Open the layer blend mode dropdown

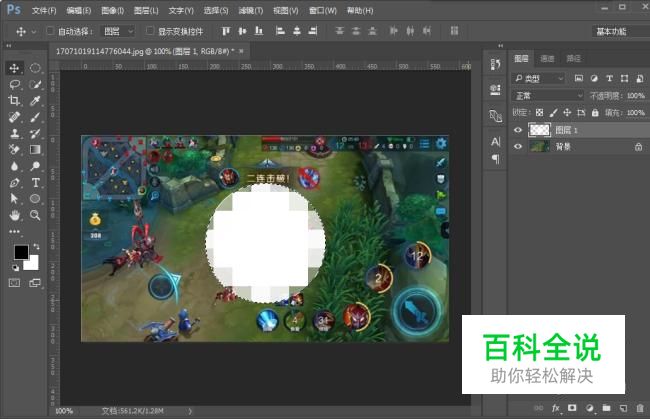click(x=548, y=96)
